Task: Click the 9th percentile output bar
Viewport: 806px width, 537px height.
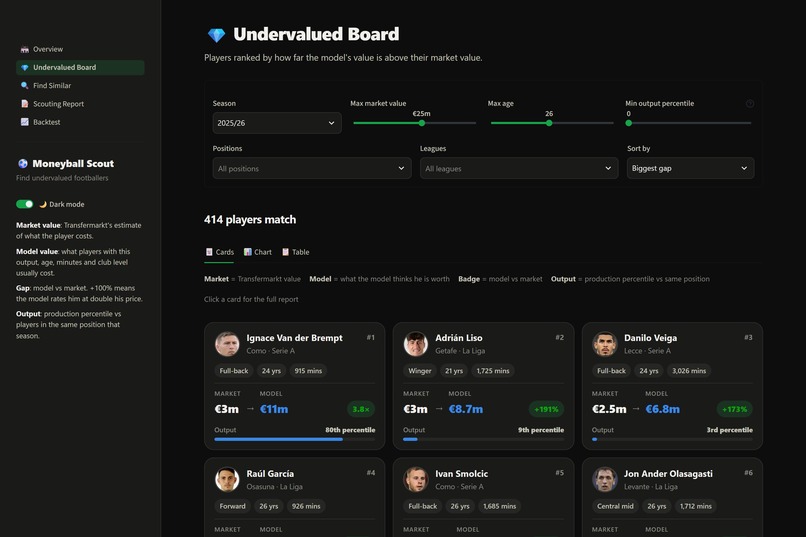Action: [483, 439]
